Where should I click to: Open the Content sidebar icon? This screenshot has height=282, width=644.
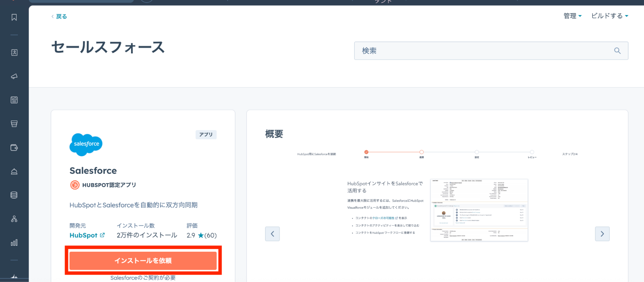coord(14,100)
